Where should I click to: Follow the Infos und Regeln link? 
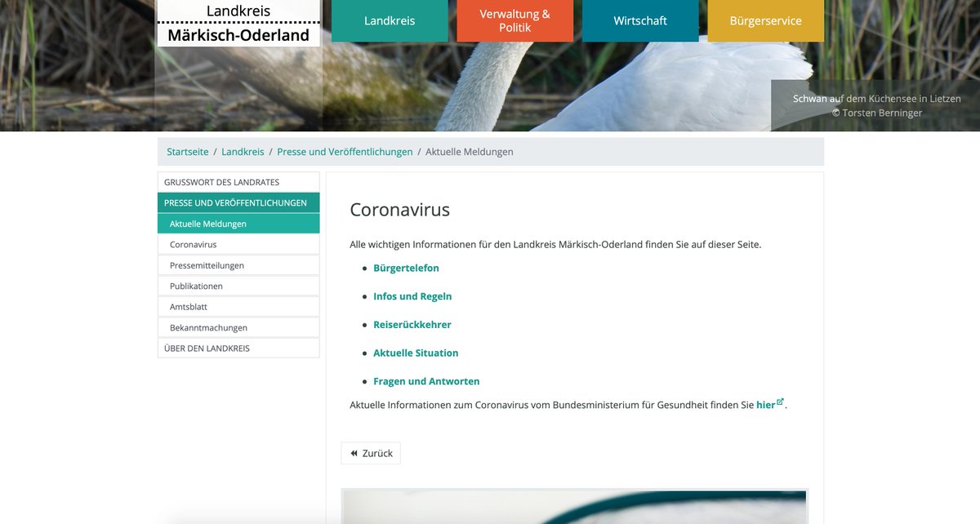point(412,296)
